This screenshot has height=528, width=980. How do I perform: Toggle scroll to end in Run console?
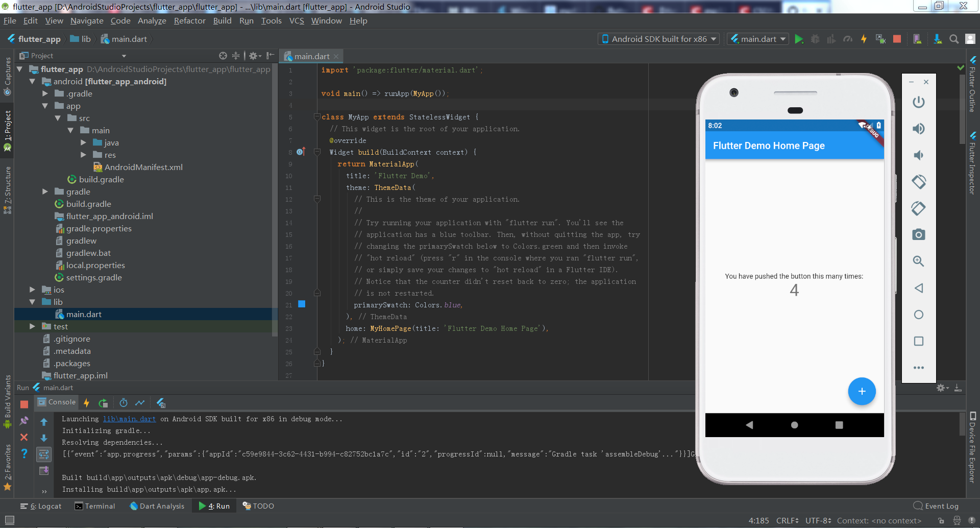pos(44,470)
